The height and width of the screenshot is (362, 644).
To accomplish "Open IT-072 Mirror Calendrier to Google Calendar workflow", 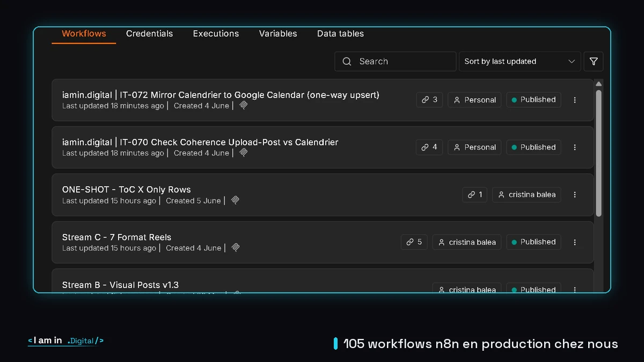I will [x=221, y=95].
